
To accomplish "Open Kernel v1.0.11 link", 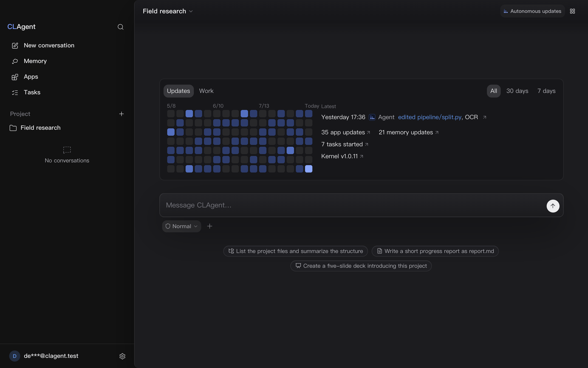I will [x=342, y=156].
